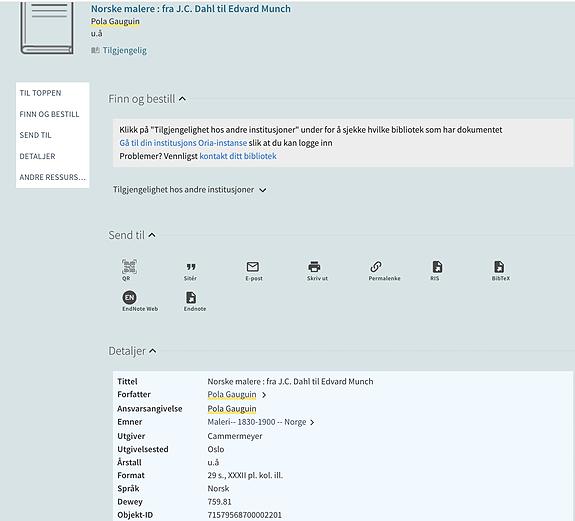The width and height of the screenshot is (575, 521).
Task: Copy the Permalenke link icon
Action: pos(384,271)
